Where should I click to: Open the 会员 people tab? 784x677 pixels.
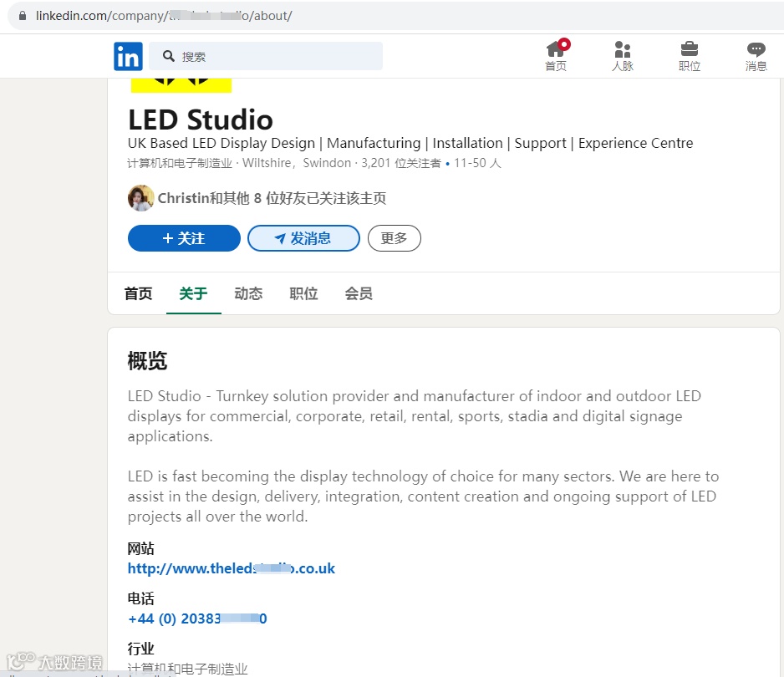pyautogui.click(x=359, y=293)
